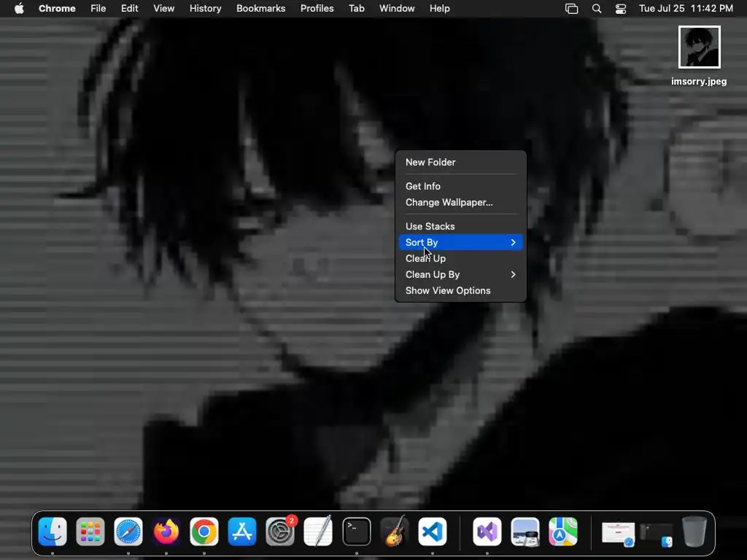The height and width of the screenshot is (560, 747).
Task: Launch Maps from the Dock
Action: point(562,532)
